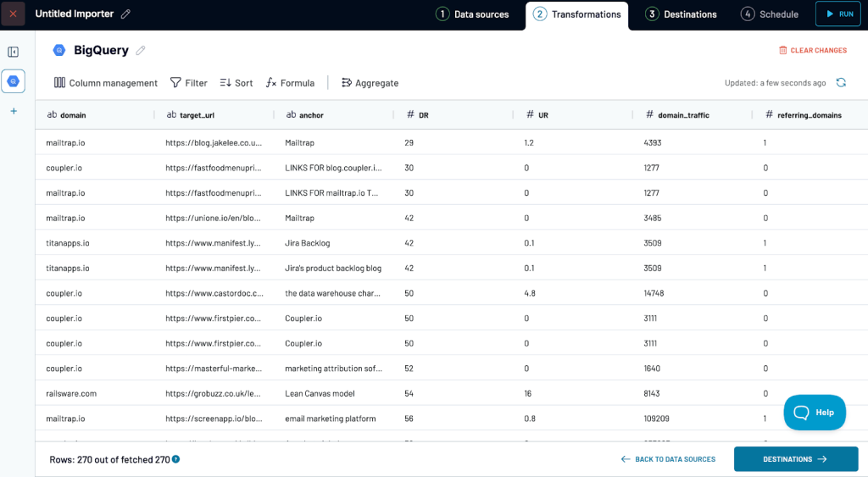The image size is (868, 477).
Task: Open the rows info tooltip icon
Action: pos(176,459)
